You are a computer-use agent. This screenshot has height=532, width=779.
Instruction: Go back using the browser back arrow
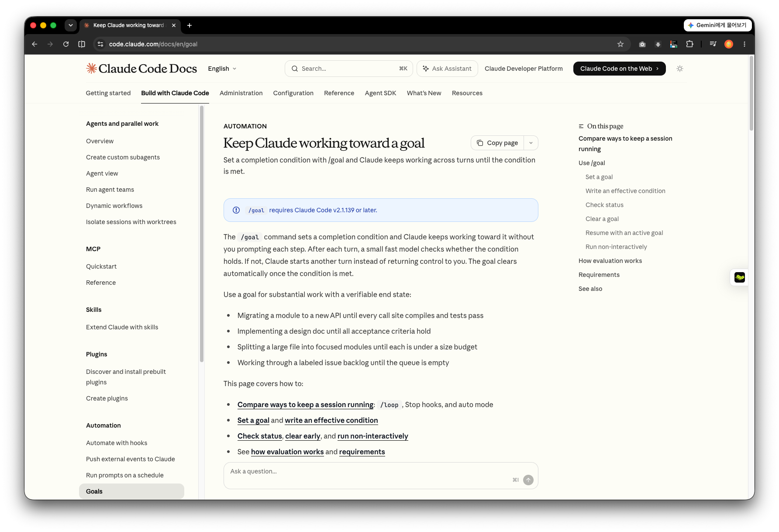[x=34, y=44]
